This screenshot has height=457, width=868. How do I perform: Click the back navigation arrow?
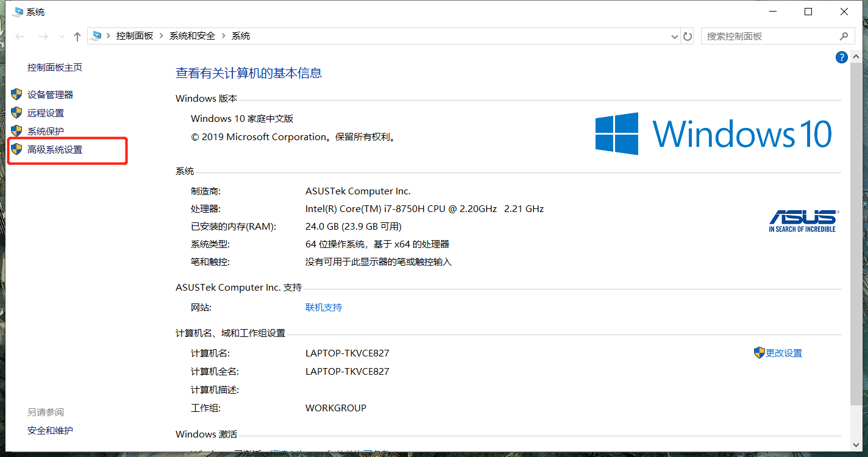[x=20, y=36]
